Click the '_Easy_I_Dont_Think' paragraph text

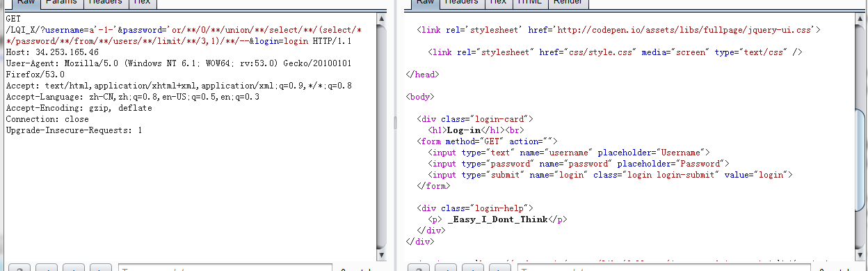click(498, 219)
